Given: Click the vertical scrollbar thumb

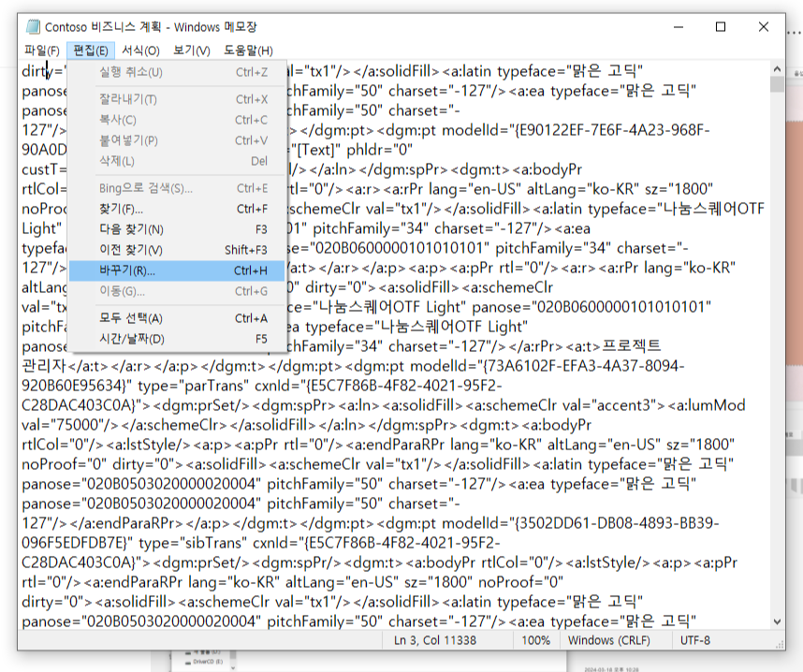Looking at the screenshot, I should (x=777, y=84).
